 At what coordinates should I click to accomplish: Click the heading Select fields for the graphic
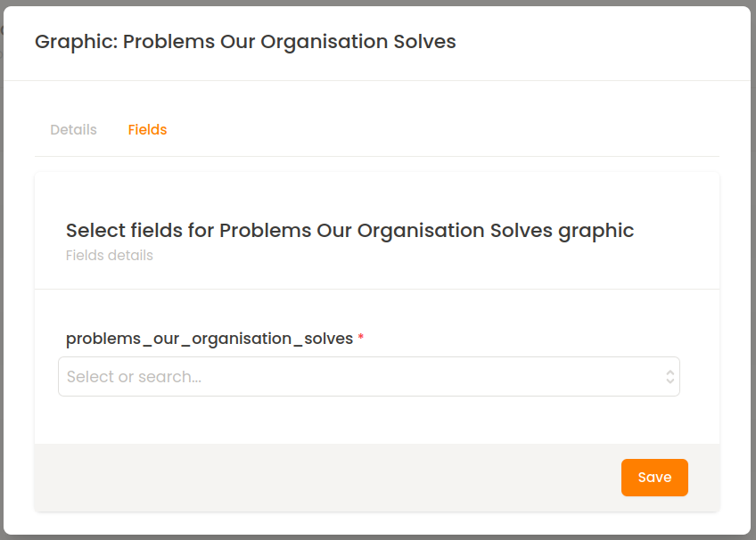click(349, 230)
